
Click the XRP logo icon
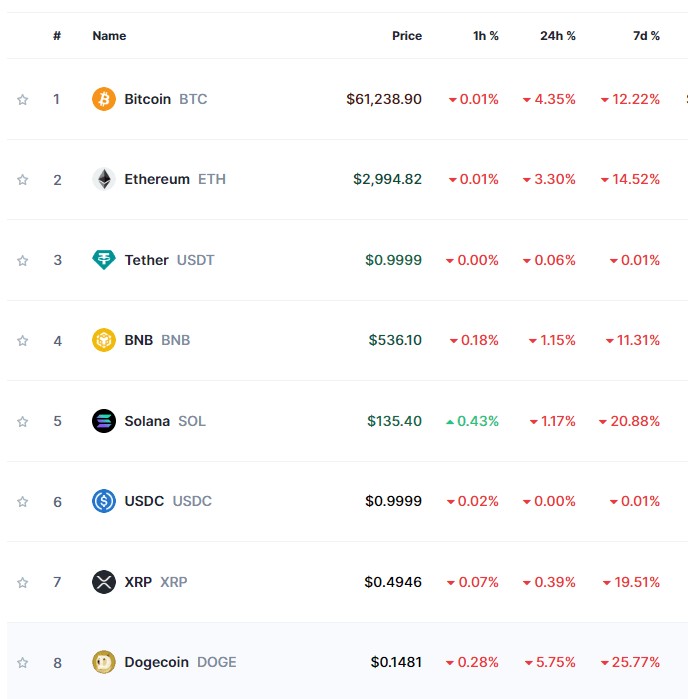coord(104,582)
